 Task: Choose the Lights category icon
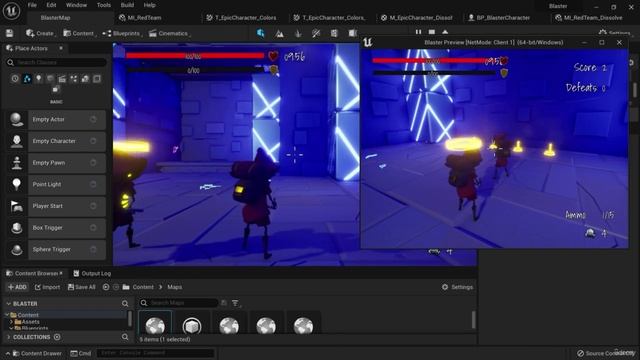[x=38, y=78]
